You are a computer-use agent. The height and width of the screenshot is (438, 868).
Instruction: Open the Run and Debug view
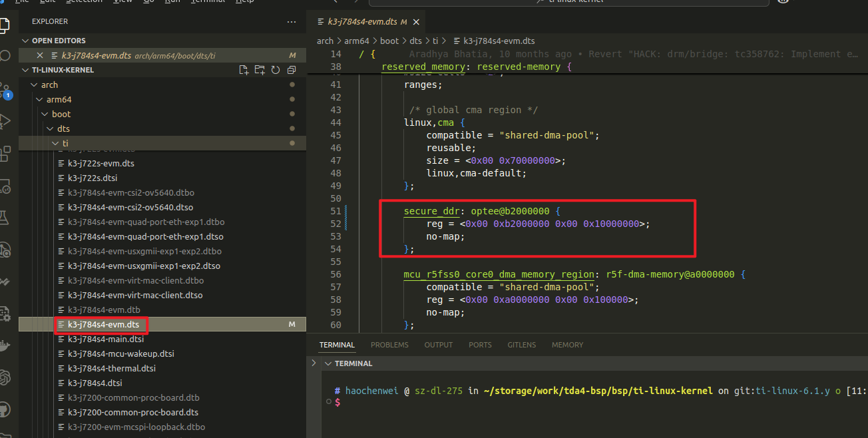click(x=5, y=120)
